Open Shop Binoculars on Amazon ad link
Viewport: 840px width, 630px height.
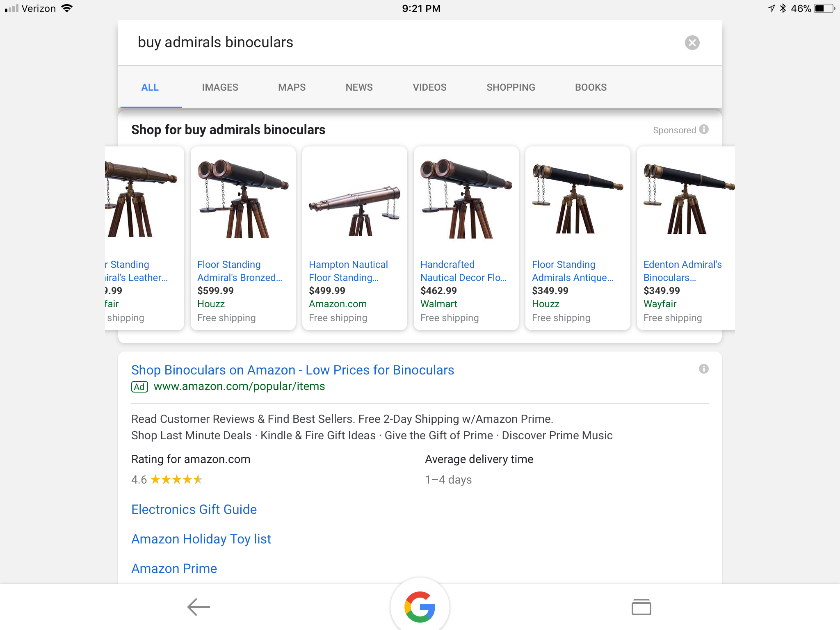[292, 370]
